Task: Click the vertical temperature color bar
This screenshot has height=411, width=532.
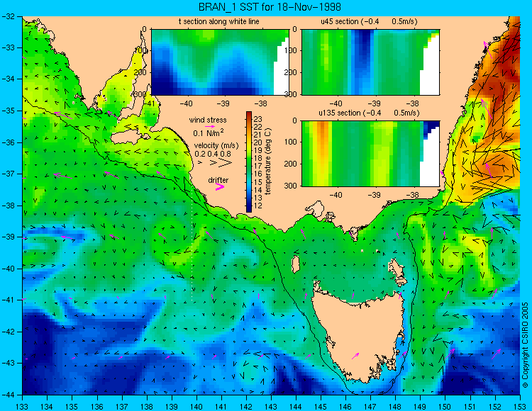Action: [x=249, y=162]
